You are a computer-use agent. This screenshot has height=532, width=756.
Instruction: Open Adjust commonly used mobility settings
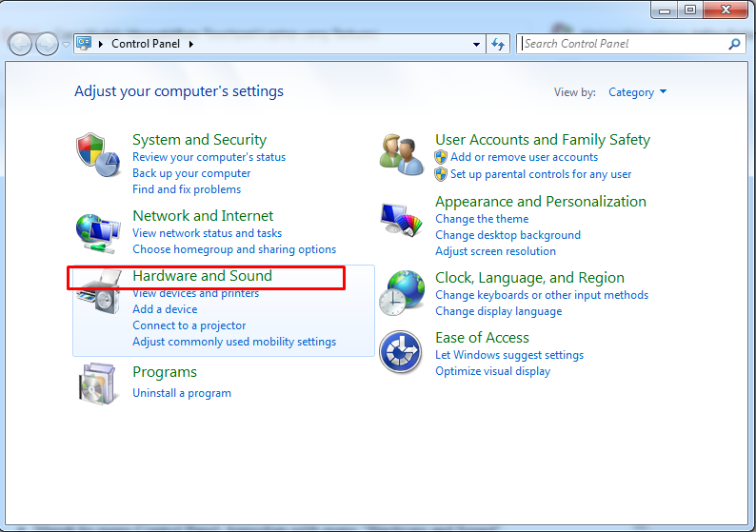pos(234,343)
